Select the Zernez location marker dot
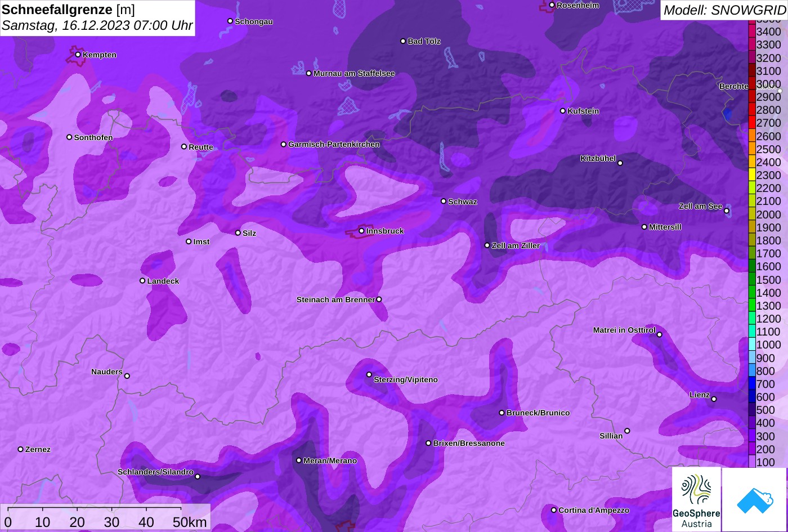Viewport: 788px width, 532px height. (x=21, y=449)
